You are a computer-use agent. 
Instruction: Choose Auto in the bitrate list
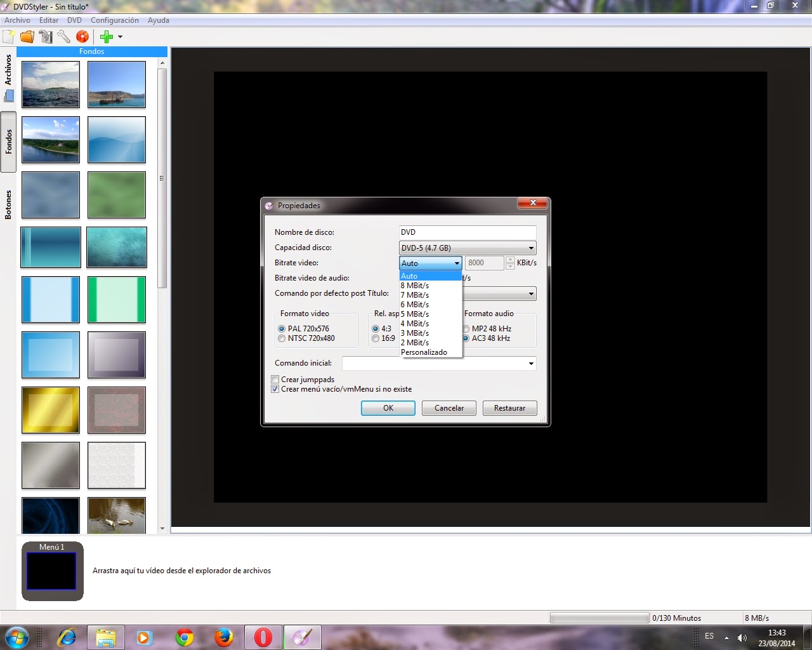pyautogui.click(x=430, y=276)
